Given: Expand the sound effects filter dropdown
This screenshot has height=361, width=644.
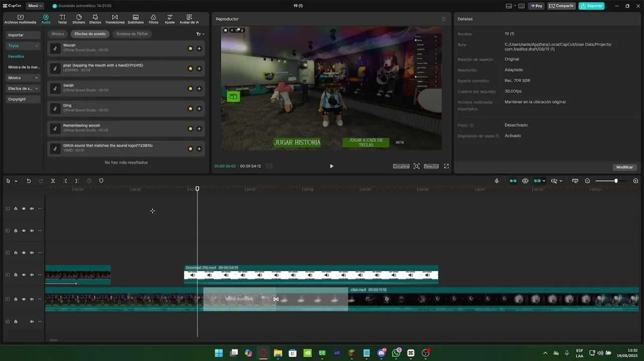Looking at the screenshot, I should (200, 34).
